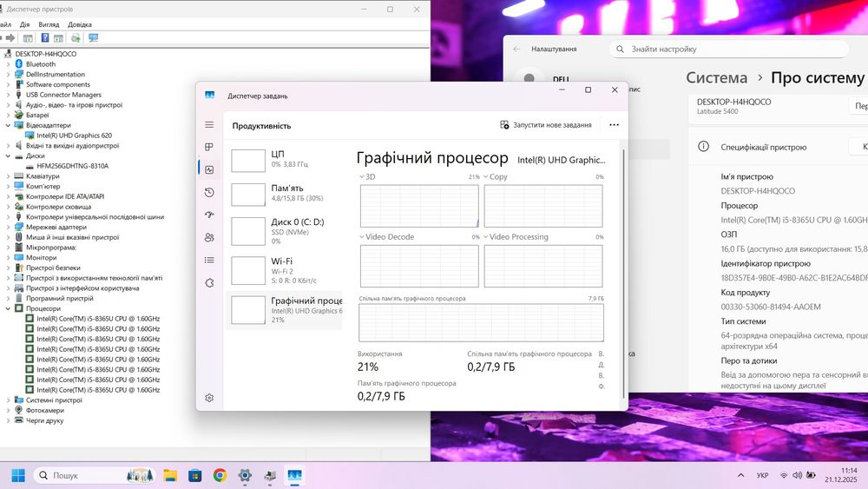Select Графічний процесор performance item
This screenshot has width=868, height=489.
pyautogui.click(x=284, y=310)
